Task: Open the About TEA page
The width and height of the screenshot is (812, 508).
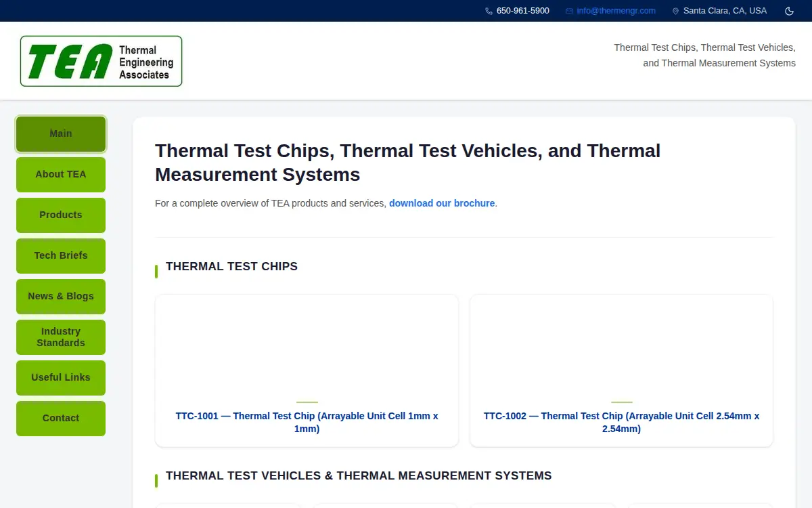Action: click(x=61, y=175)
